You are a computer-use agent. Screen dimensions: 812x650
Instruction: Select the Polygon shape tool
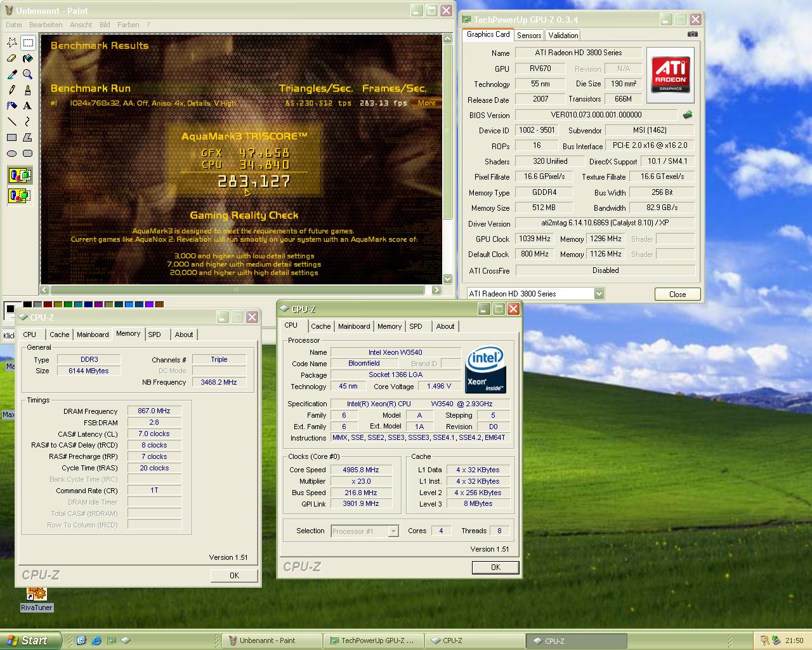(28, 137)
